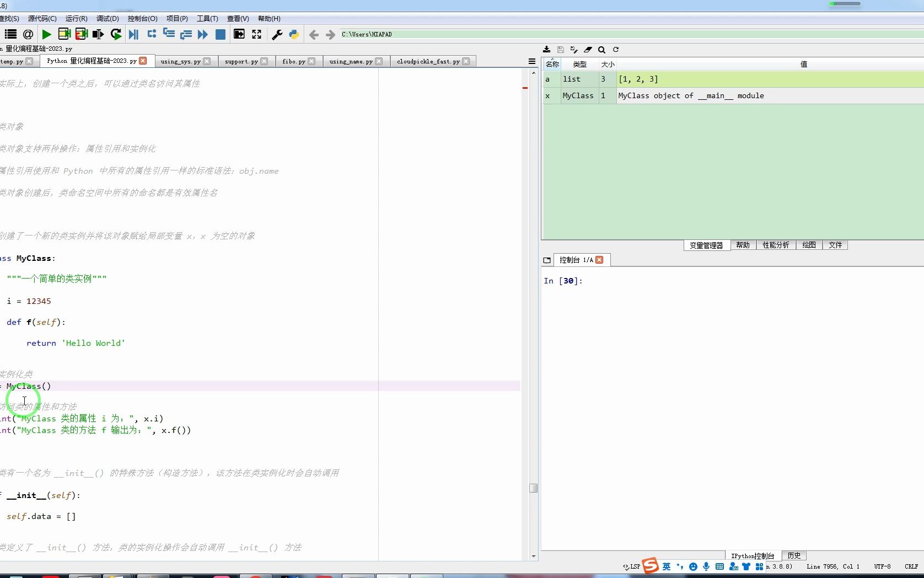Open 项目(P) menu
This screenshot has width=924, height=578.
tap(177, 19)
